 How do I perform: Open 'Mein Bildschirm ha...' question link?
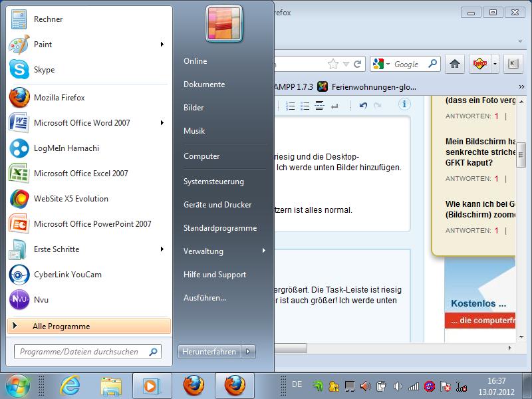click(x=480, y=152)
